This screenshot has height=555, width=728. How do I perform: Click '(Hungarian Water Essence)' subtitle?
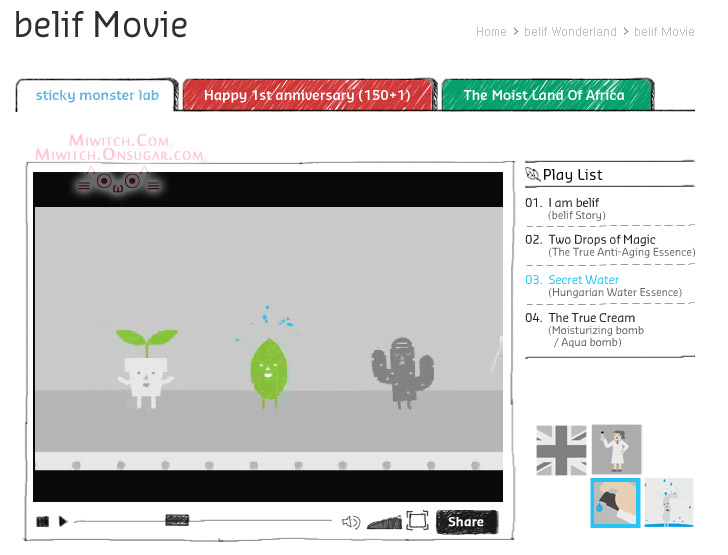tap(615, 292)
